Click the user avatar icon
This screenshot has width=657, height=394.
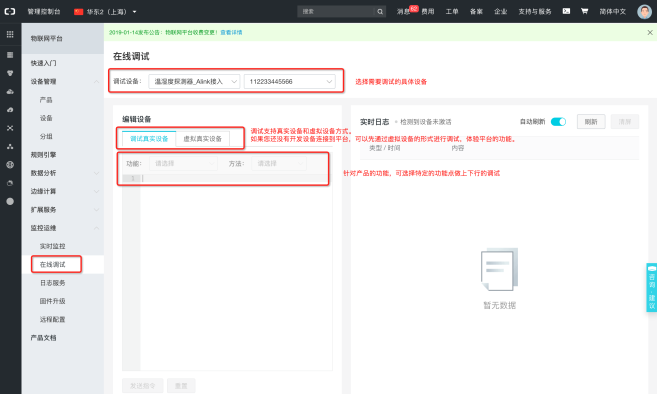(x=644, y=11)
